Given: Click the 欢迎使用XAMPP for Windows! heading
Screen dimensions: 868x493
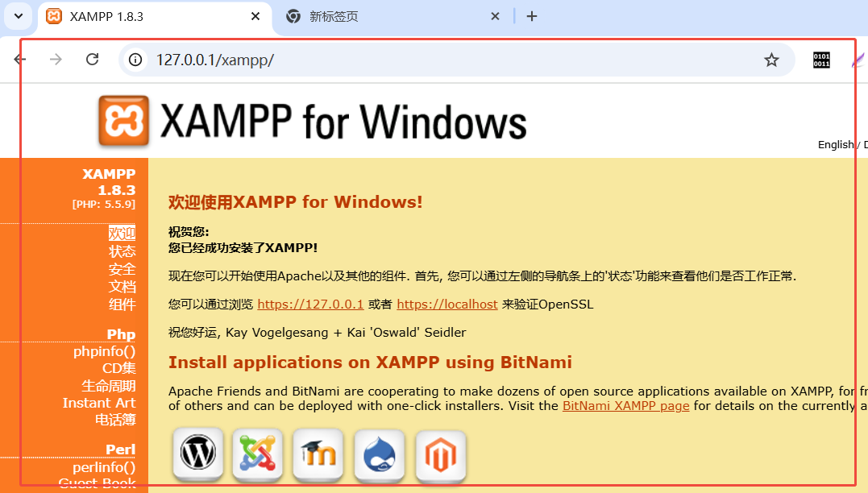Looking at the screenshot, I should (296, 202).
